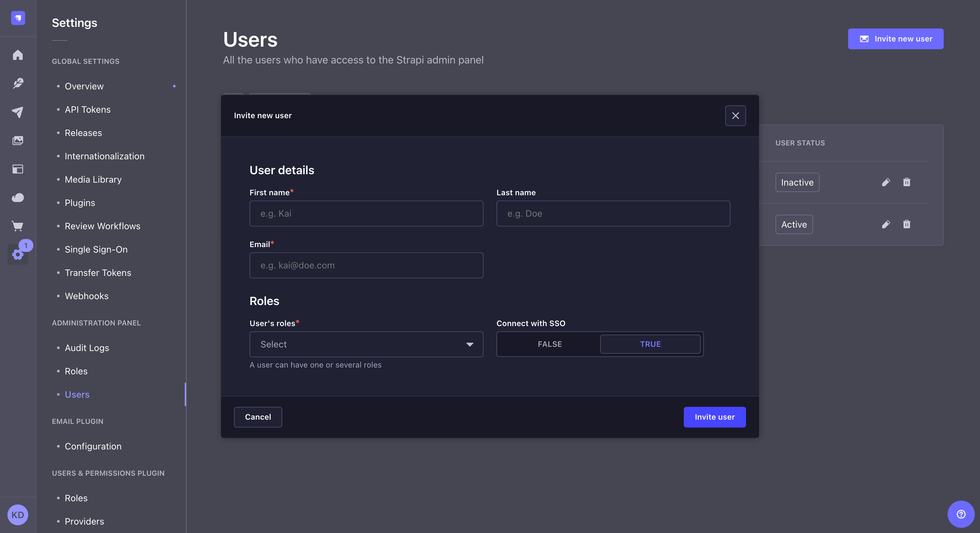Open the Media Library sidebar icon
The height and width of the screenshot is (533, 980).
[x=17, y=140]
